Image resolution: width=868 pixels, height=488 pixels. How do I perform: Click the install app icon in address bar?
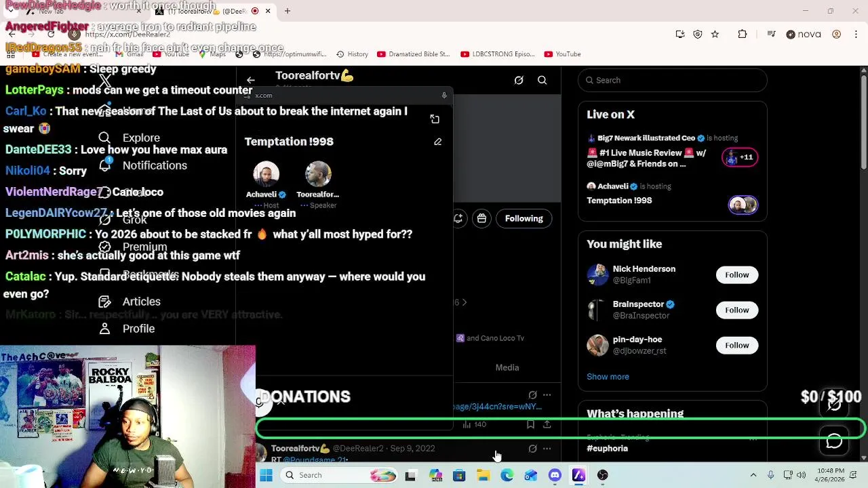pos(680,35)
